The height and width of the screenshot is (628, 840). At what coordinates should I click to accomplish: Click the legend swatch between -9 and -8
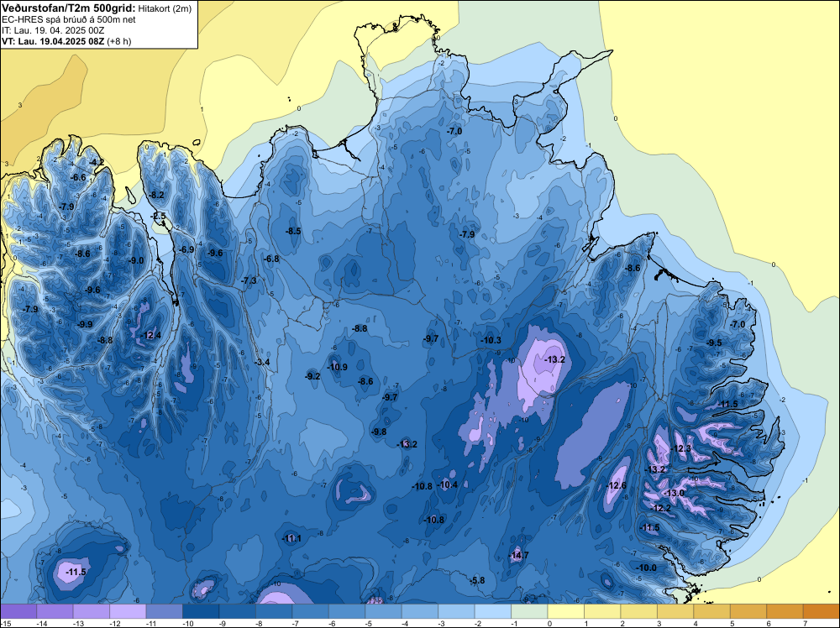[x=238, y=611]
